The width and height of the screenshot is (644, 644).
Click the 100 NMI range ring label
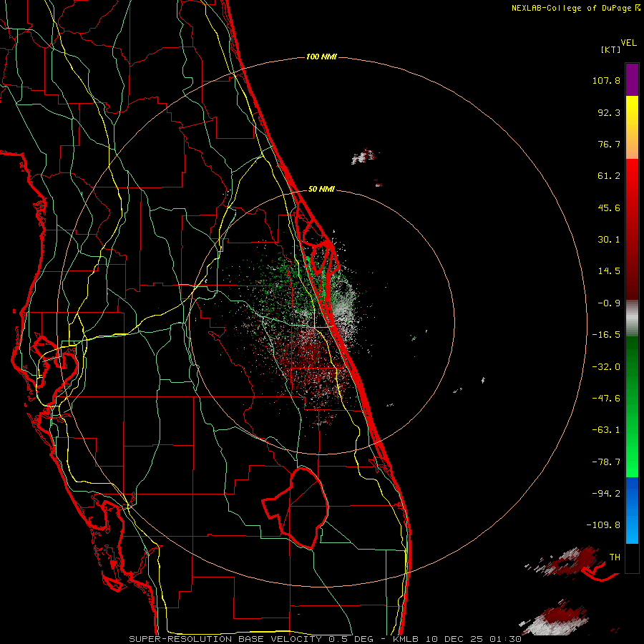[321, 57]
